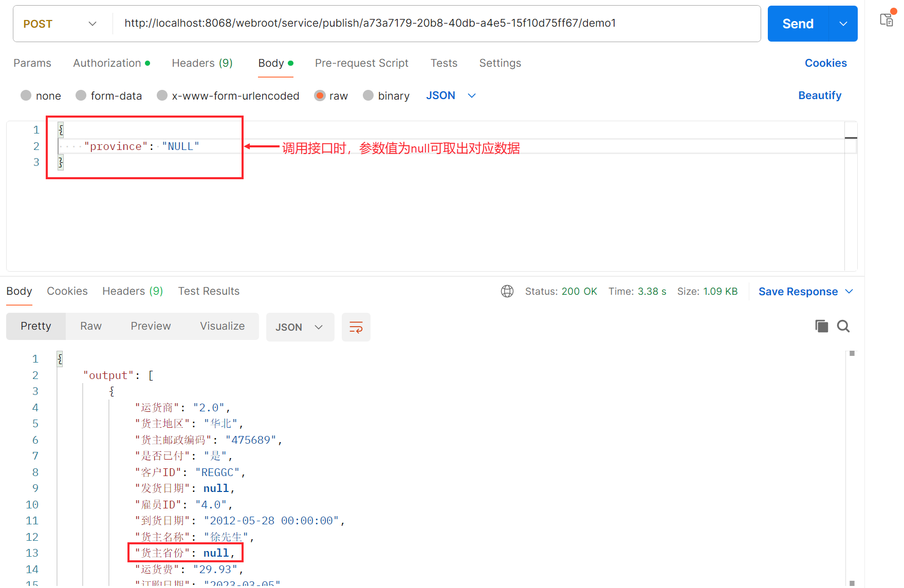Select the Raw response view
The width and height of the screenshot is (904, 588).
pyautogui.click(x=91, y=326)
